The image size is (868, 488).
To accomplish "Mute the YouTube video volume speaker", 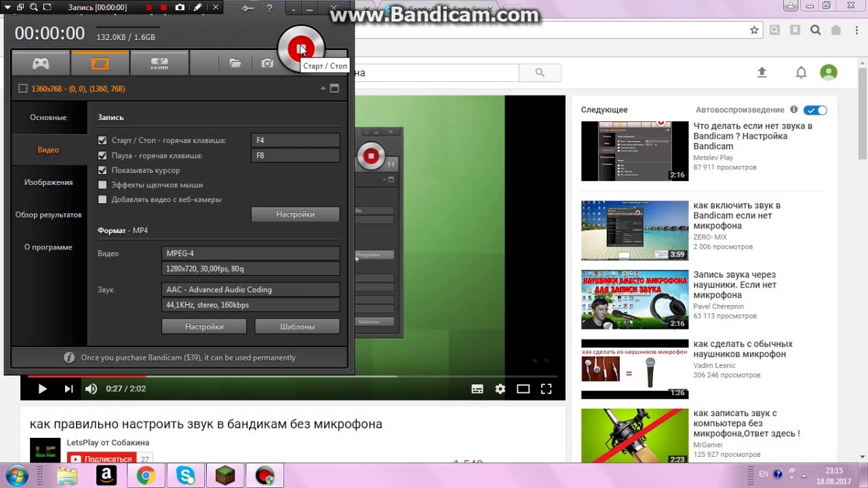I will 91,389.
